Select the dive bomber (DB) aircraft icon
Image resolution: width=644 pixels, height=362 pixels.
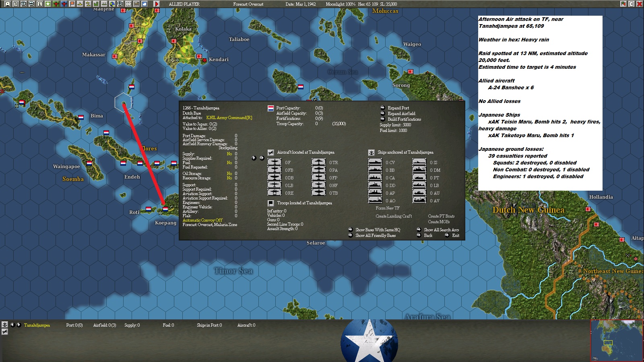(x=275, y=177)
